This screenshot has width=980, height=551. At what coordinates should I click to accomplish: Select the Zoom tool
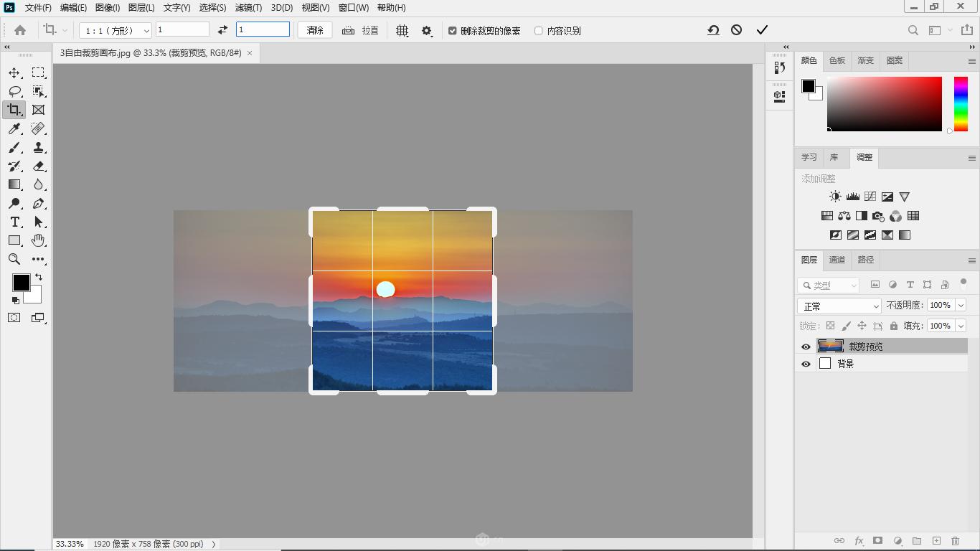[x=14, y=259]
